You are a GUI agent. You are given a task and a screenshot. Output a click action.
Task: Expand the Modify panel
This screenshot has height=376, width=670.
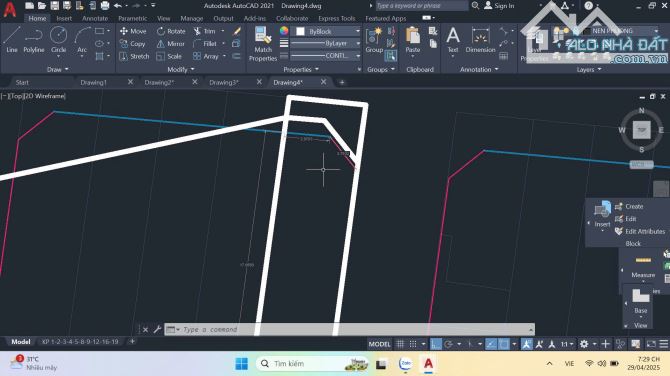click(x=181, y=69)
